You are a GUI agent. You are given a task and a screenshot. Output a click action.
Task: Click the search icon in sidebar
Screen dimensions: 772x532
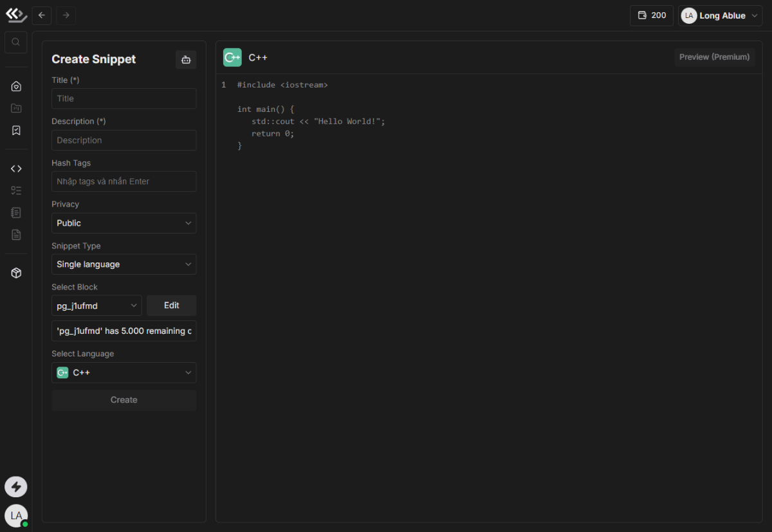tap(16, 42)
